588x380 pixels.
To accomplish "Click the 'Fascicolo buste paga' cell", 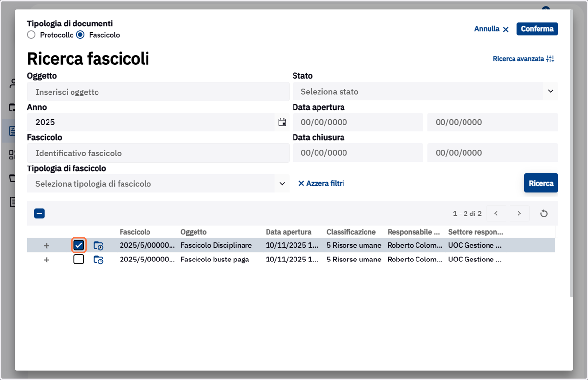I will [x=215, y=260].
